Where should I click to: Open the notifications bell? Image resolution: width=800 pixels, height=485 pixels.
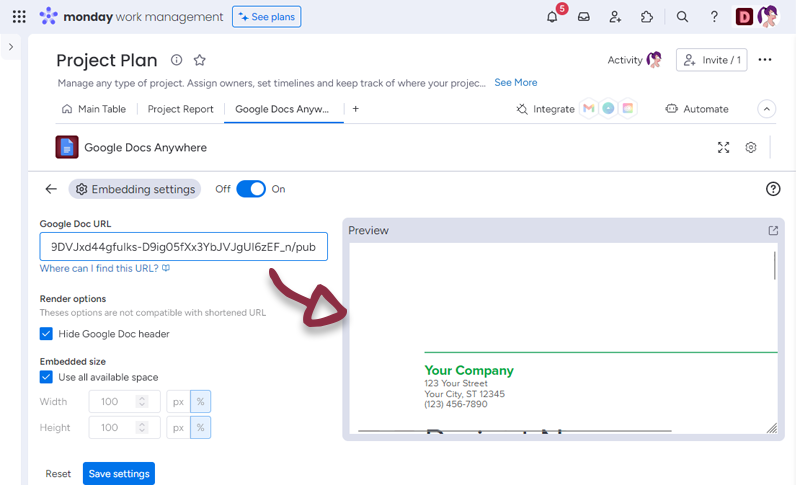tap(552, 17)
